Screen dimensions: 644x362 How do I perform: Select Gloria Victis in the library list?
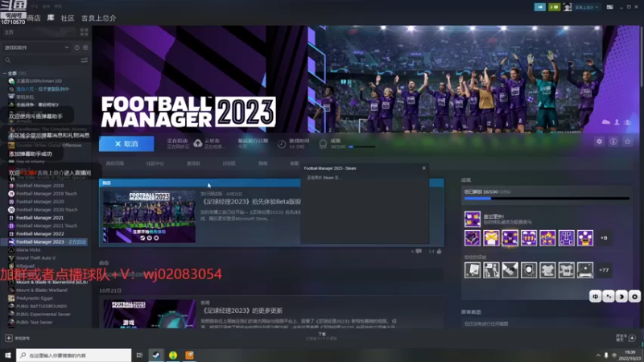tap(28, 249)
